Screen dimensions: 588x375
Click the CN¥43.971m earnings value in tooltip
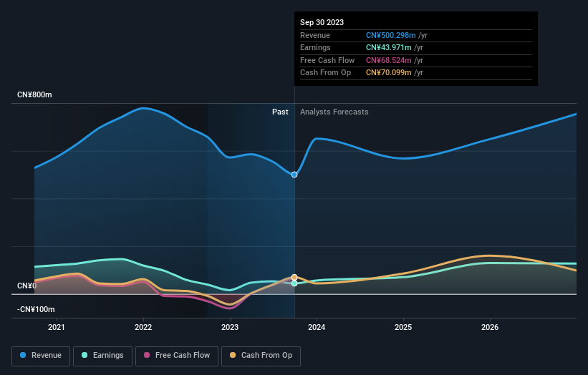[388, 47]
